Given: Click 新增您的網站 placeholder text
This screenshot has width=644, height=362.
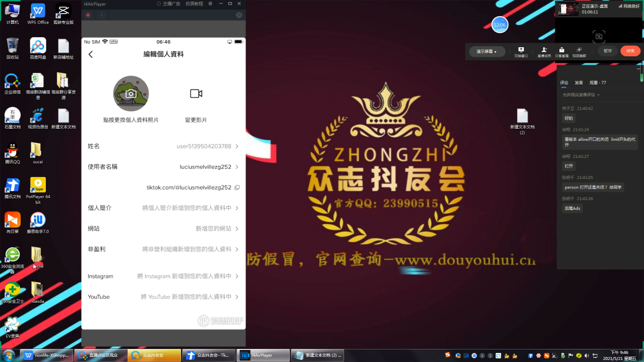Looking at the screenshot, I should tap(213, 229).
